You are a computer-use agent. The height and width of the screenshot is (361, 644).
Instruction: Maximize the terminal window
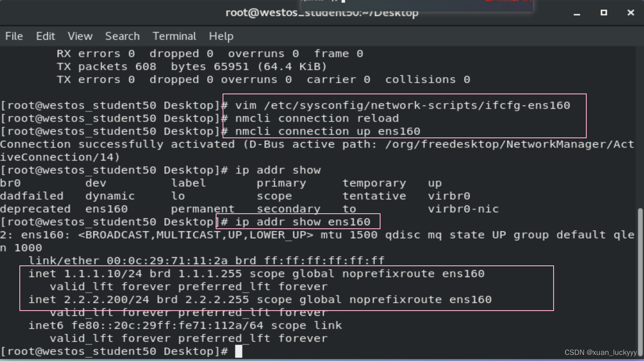tap(604, 13)
